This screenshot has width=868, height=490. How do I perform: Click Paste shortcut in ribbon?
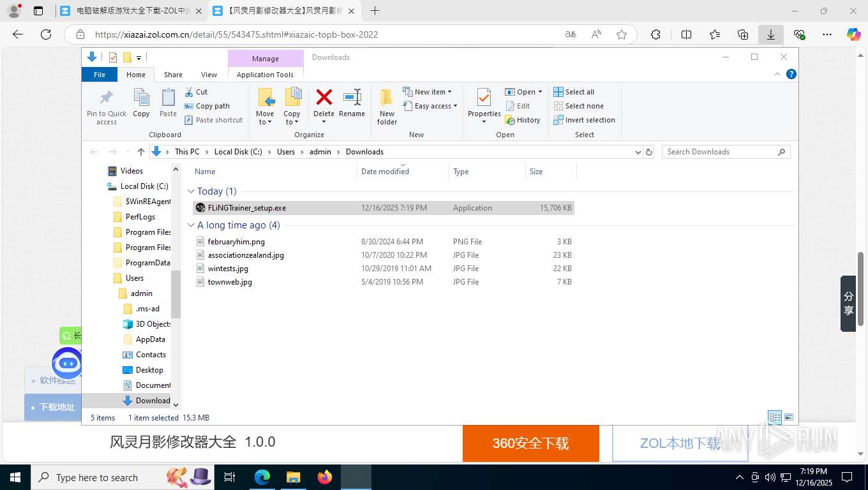pos(213,120)
